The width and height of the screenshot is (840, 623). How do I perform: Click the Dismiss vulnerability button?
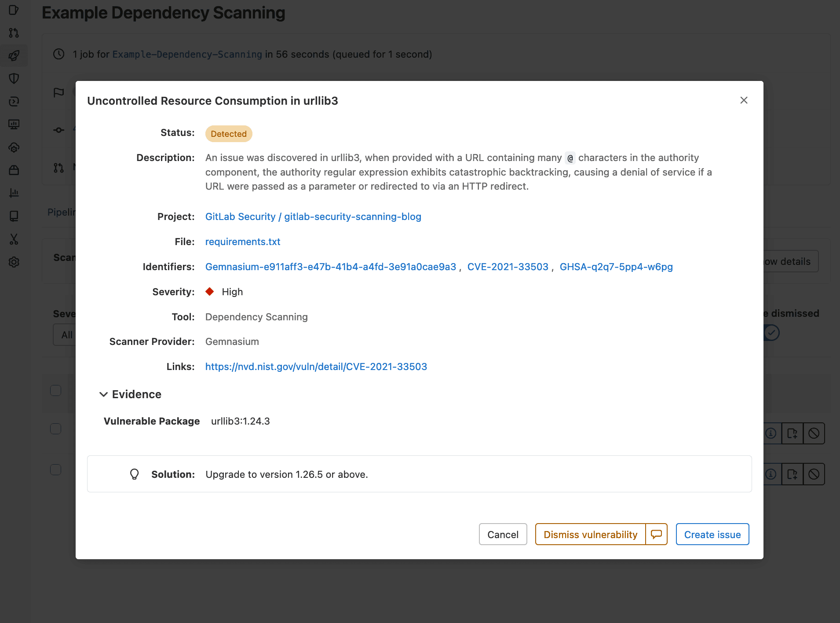coord(590,534)
